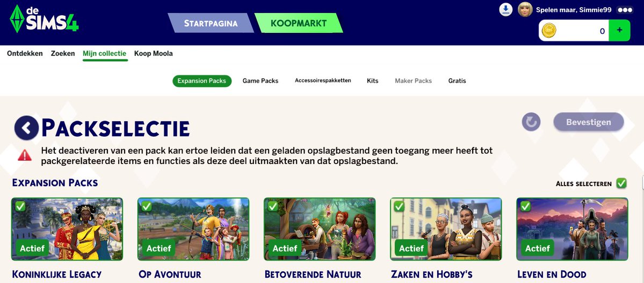Click the Actief badge on Betoverende Natuur

tap(285, 249)
